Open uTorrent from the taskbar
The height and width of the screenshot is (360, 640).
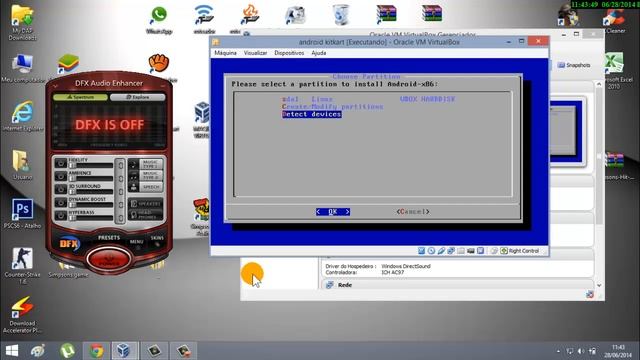pos(67,351)
